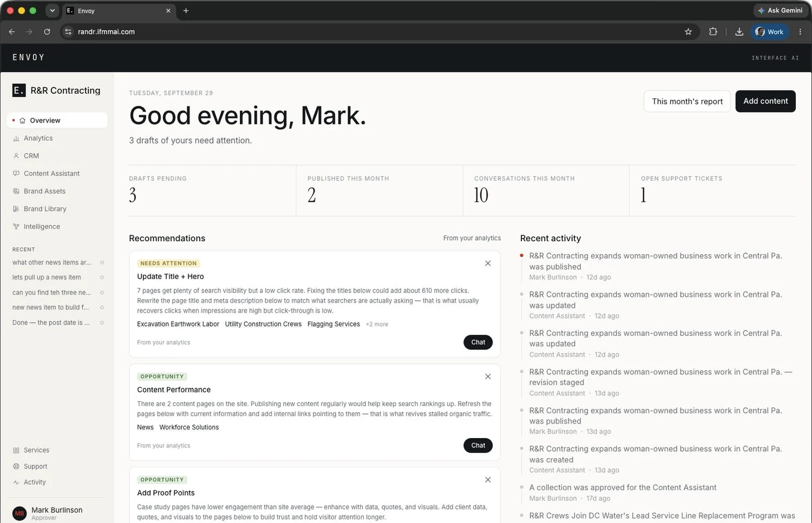Go to Overview in the sidebar
The height and width of the screenshot is (523, 812).
point(57,120)
